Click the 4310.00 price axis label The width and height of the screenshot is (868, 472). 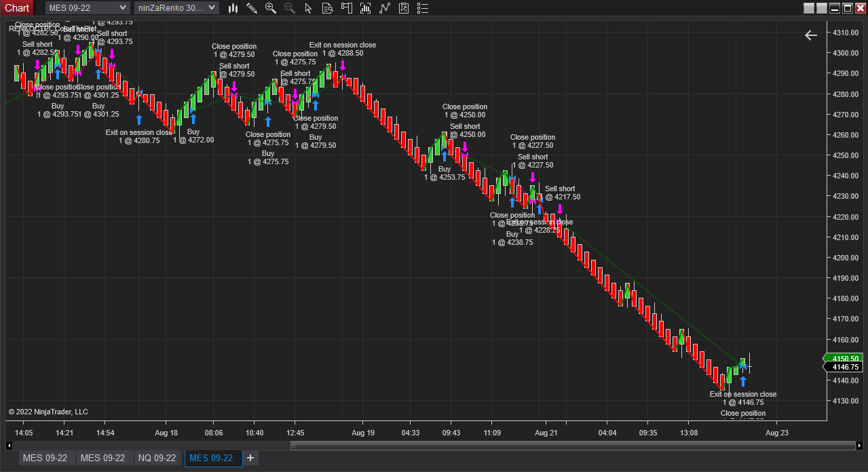(846, 33)
